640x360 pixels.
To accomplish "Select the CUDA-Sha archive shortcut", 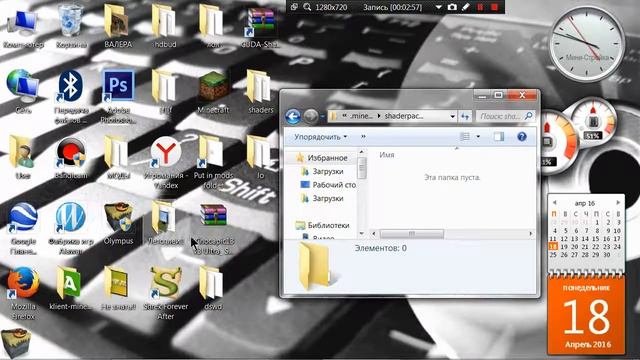I will click(x=260, y=27).
